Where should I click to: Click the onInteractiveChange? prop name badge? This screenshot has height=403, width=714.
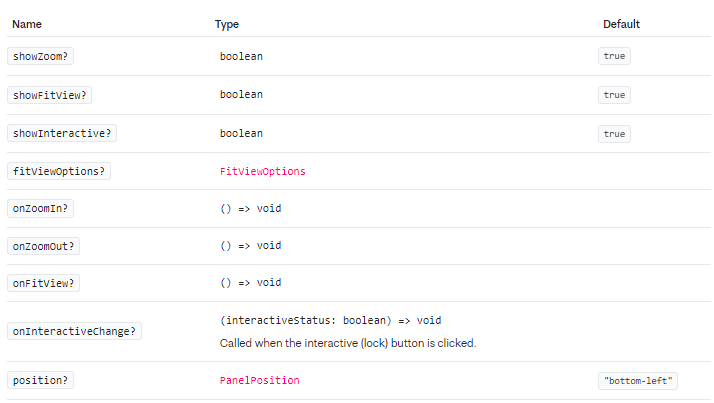(x=74, y=331)
